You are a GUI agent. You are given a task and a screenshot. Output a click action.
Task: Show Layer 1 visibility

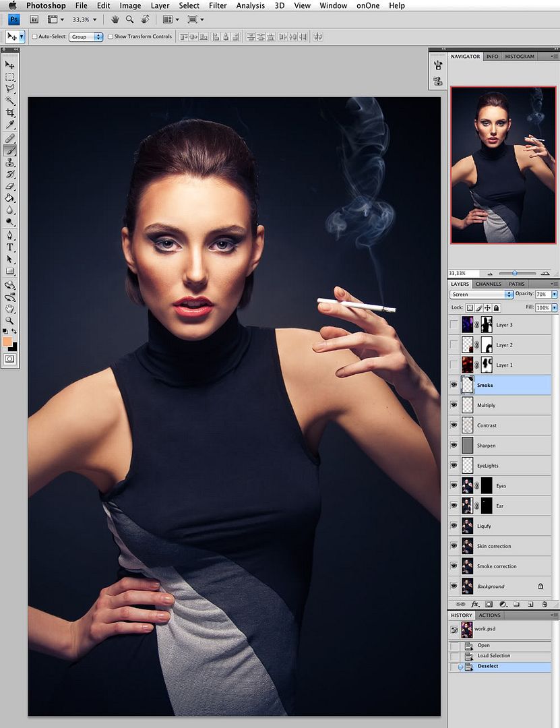[x=454, y=365]
